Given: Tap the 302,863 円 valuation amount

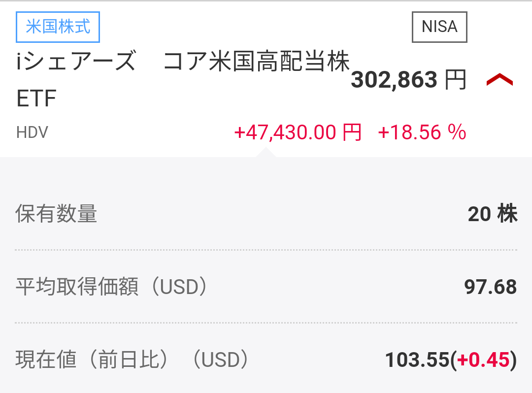Looking at the screenshot, I should 394,80.
